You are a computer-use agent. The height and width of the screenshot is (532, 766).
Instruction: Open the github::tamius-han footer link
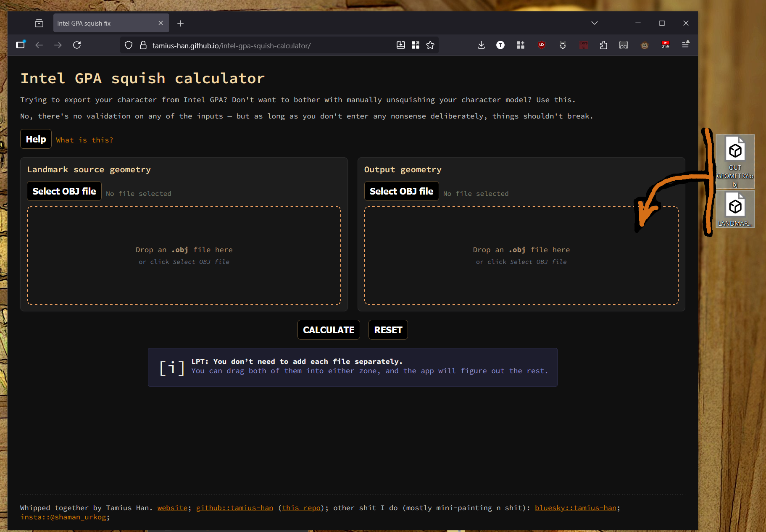tap(234, 508)
